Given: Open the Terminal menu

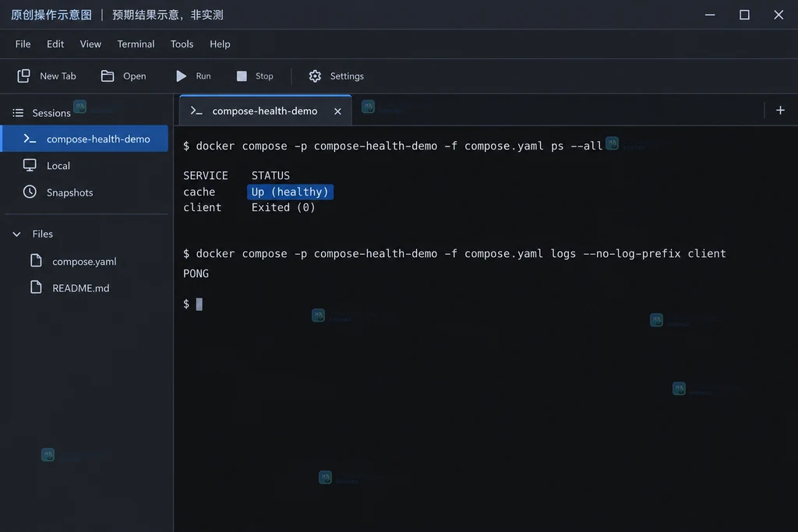Looking at the screenshot, I should tap(136, 44).
